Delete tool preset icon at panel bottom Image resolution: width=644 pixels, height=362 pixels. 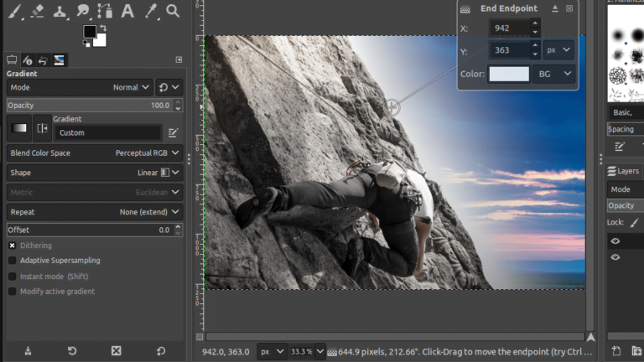[117, 351]
